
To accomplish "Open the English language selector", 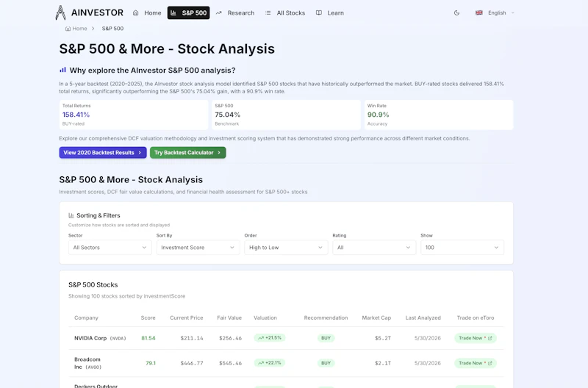I will pos(495,12).
